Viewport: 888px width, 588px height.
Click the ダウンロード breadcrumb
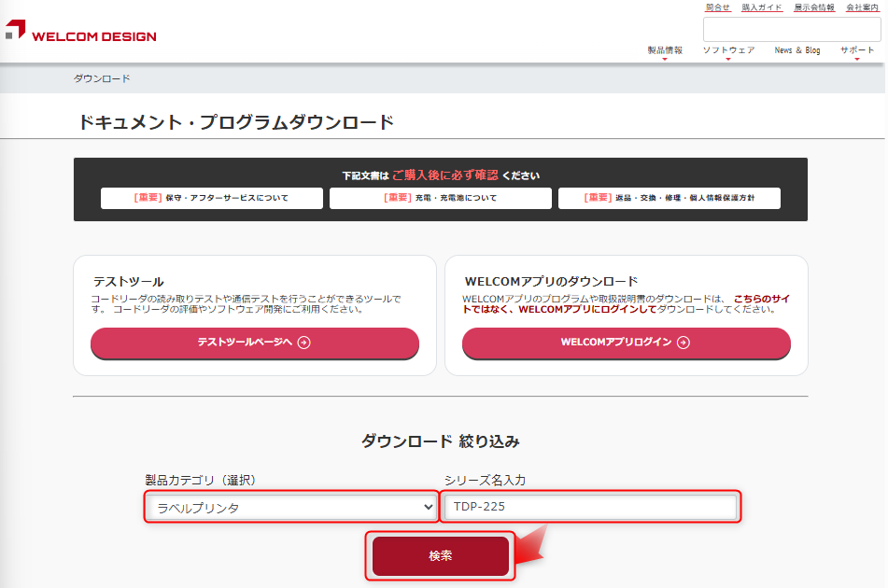point(102,78)
